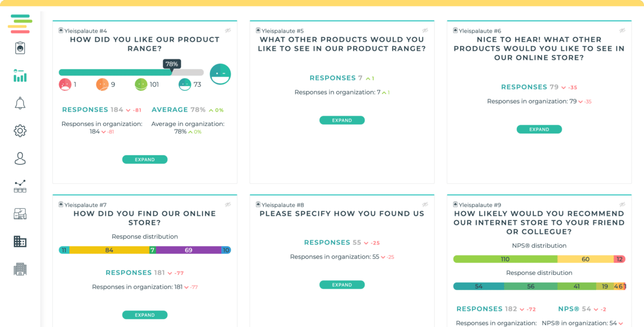
Task: Click the 78% satisfaction progress bar
Action: 131,73
